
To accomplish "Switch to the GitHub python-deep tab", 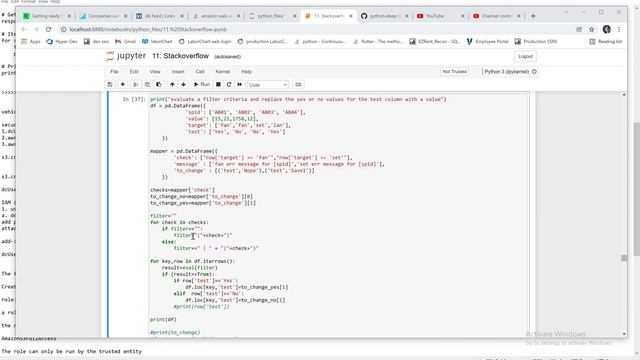I will pyautogui.click(x=384, y=16).
